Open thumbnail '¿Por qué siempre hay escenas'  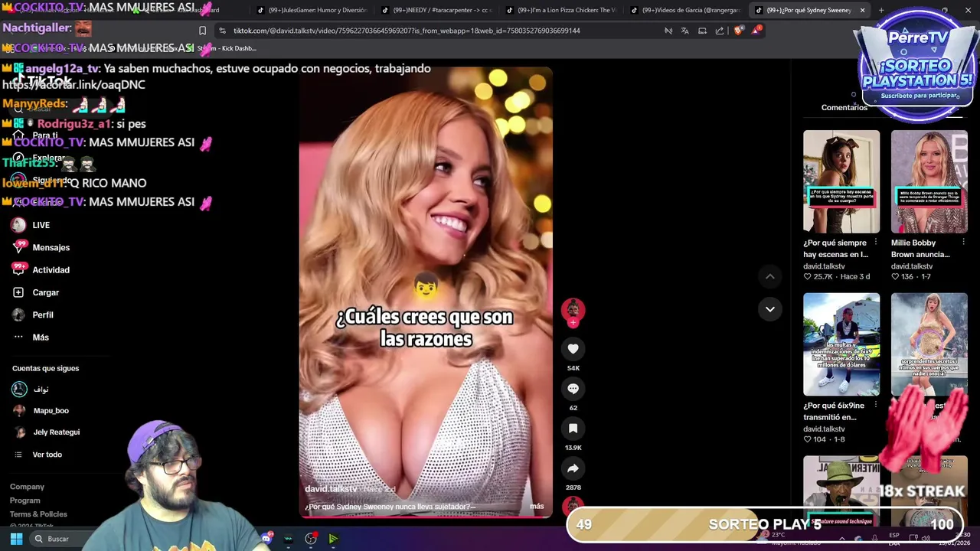click(x=841, y=181)
